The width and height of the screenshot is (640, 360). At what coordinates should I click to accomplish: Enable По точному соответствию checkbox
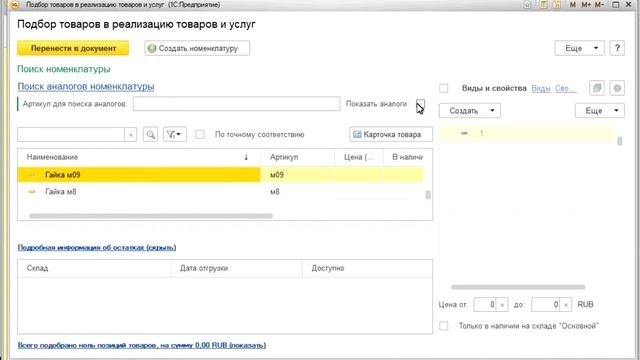point(200,134)
